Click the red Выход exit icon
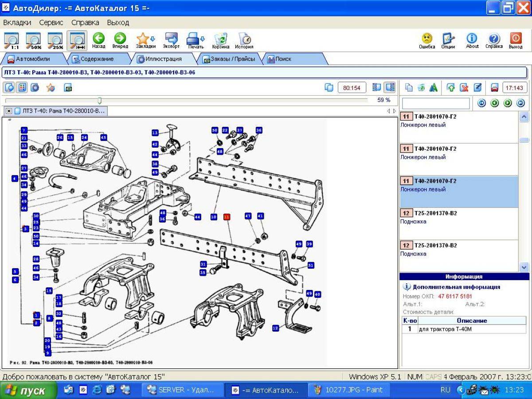Screen dimensions: 532x399 pos(516,40)
